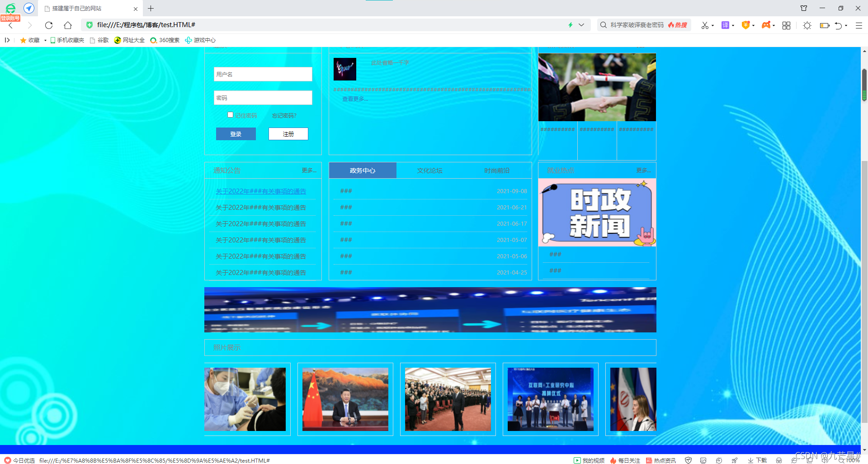Click the battery power-saving icon
The image size is (868, 464).
825,25
